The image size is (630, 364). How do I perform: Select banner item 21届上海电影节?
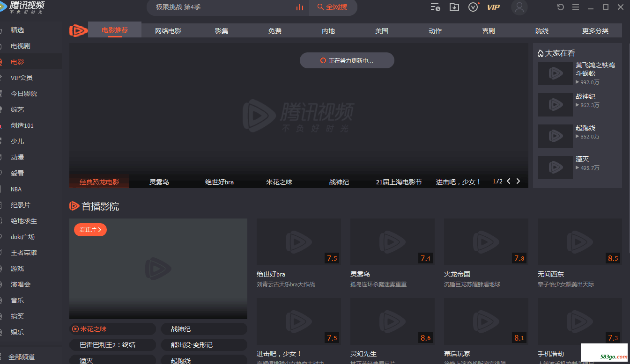click(399, 182)
